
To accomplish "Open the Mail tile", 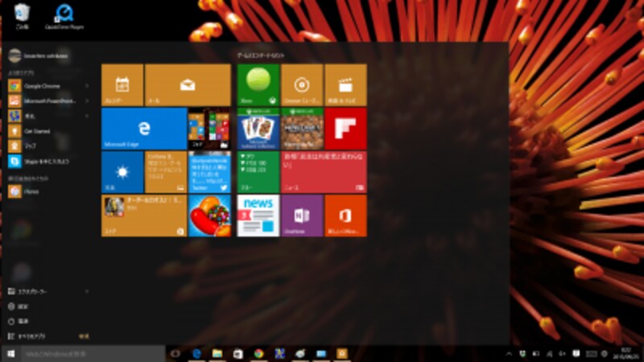I will click(188, 85).
